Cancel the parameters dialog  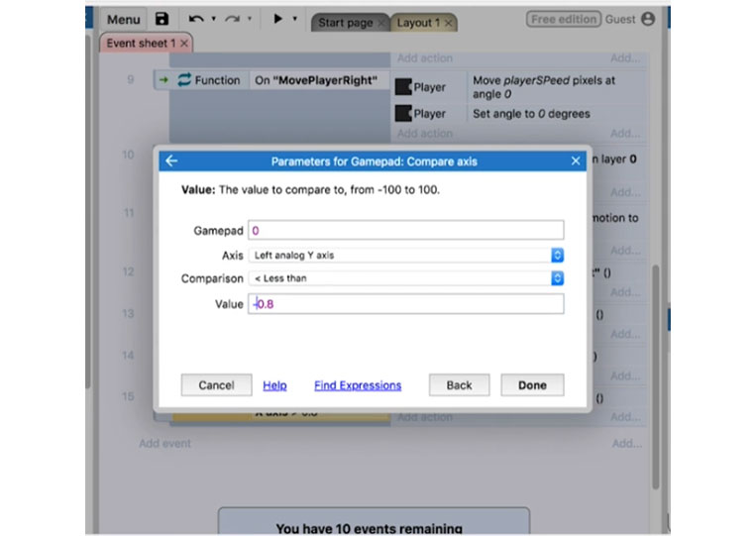tap(216, 385)
